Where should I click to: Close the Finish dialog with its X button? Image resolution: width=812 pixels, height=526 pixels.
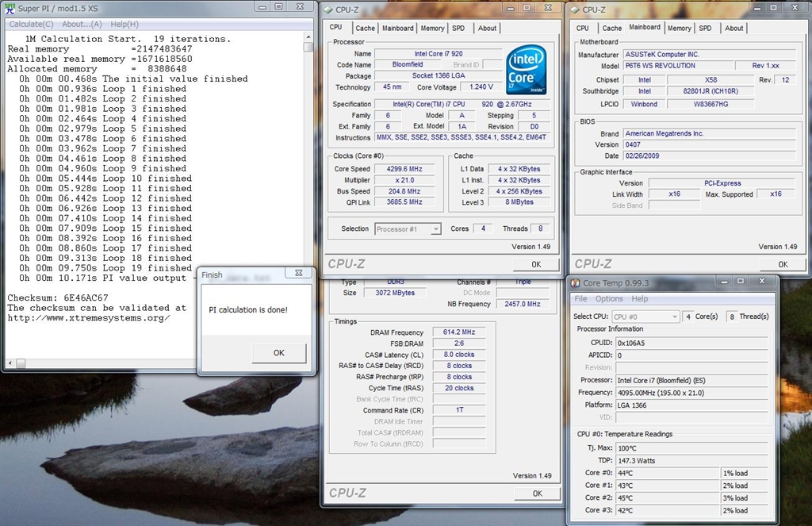(298, 274)
